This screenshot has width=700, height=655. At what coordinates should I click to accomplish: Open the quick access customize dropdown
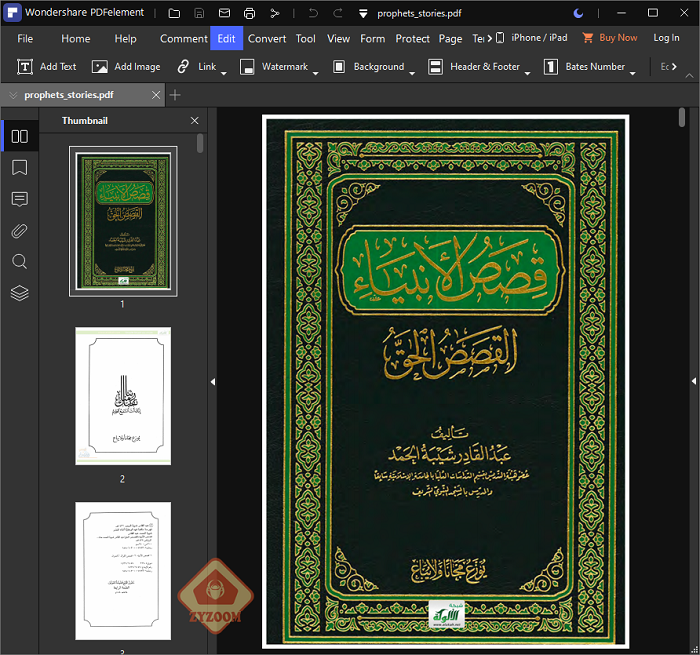363,14
